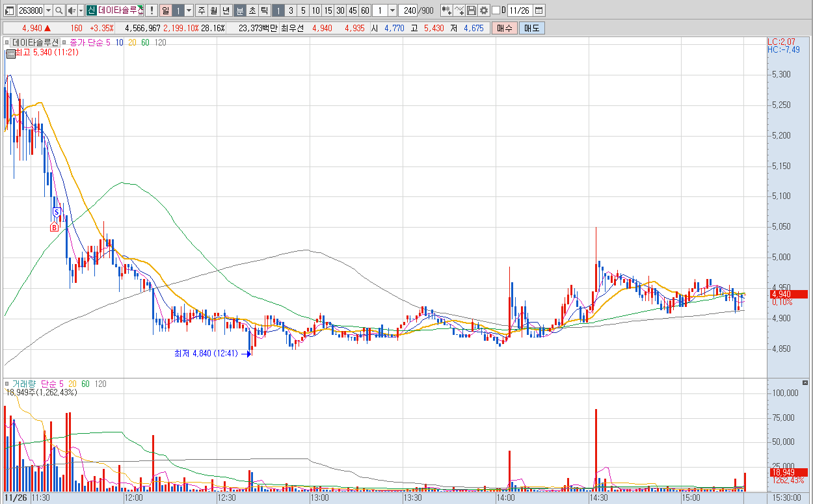Select the 3-minute interval button
813x504 pixels.
coord(290,10)
